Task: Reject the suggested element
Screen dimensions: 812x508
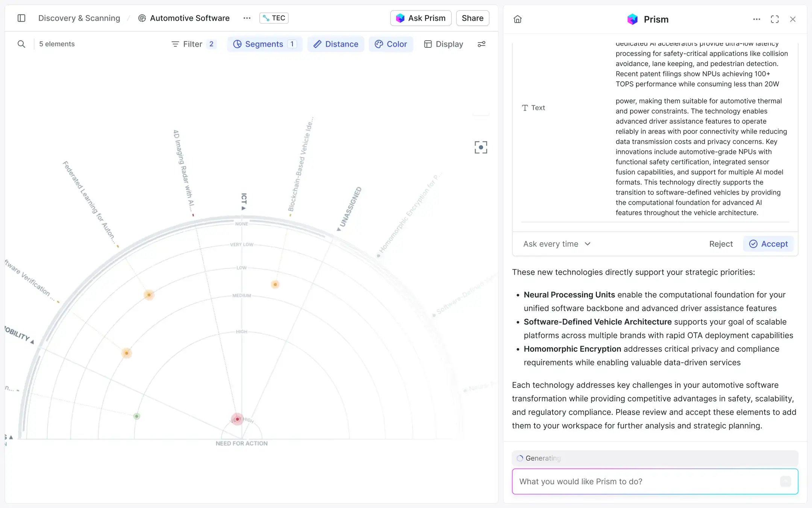Action: click(x=721, y=244)
